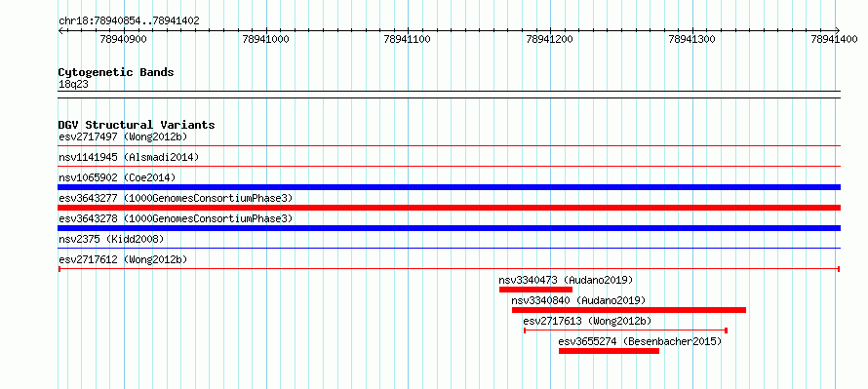This screenshot has width=868, height=389.
Task: Click the red bar under esv3655274
Action: (x=609, y=351)
